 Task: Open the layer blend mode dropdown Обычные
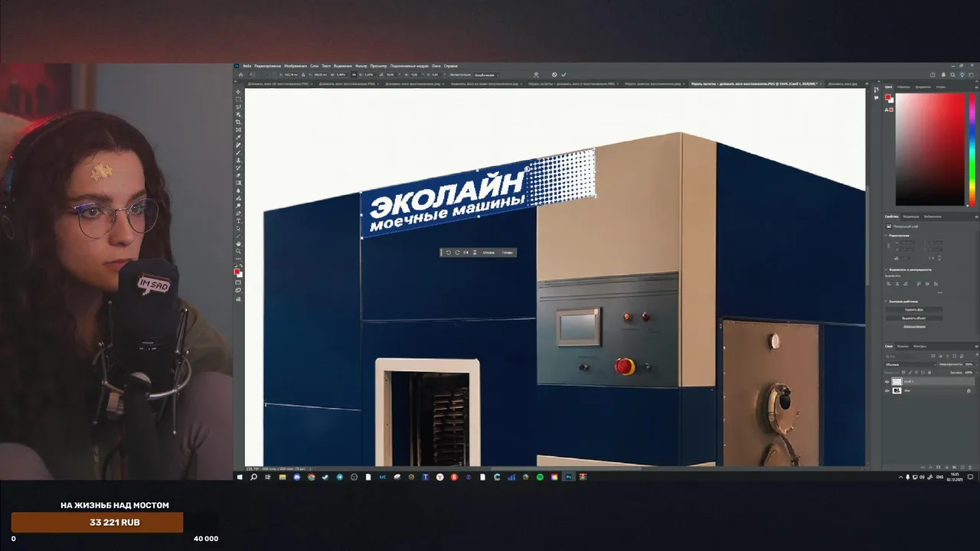(x=910, y=364)
